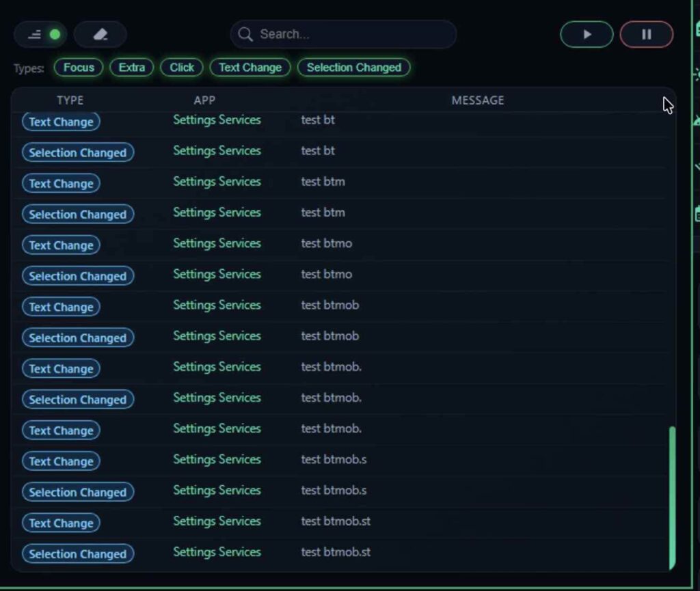The width and height of the screenshot is (700, 591).
Task: Toggle the Focus type filter
Action: point(79,68)
